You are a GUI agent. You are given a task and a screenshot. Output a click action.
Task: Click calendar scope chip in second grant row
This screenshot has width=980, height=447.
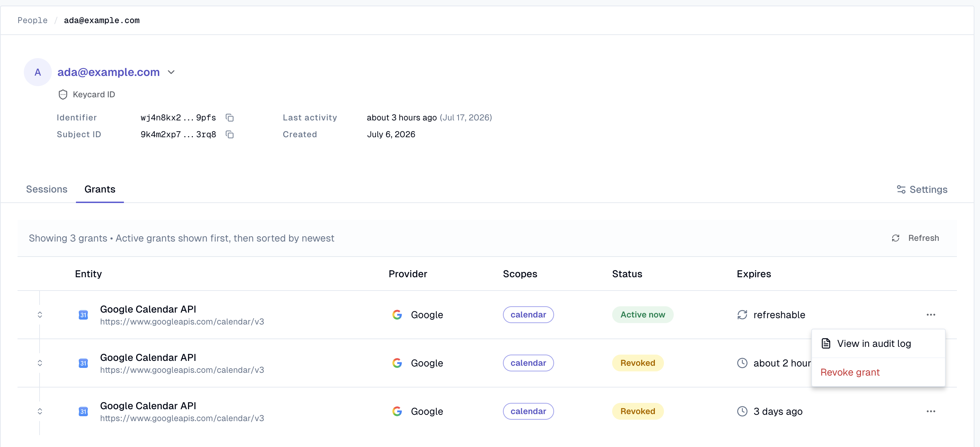(x=528, y=363)
